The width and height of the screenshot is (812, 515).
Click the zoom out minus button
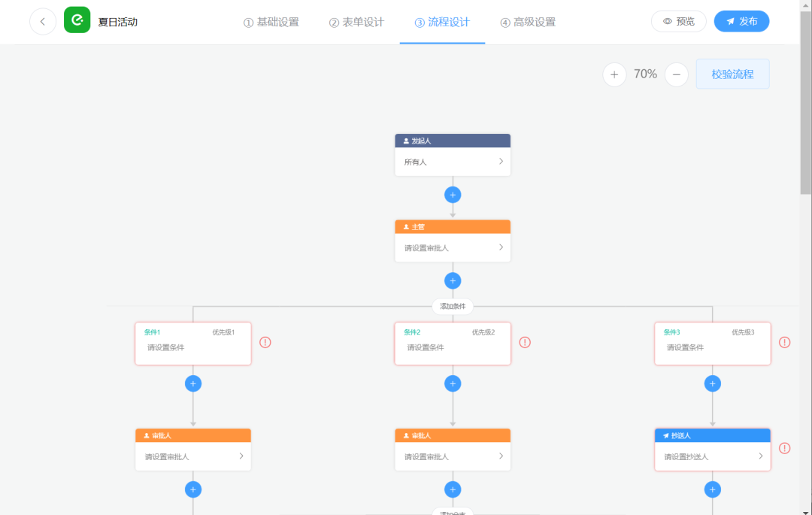[677, 74]
